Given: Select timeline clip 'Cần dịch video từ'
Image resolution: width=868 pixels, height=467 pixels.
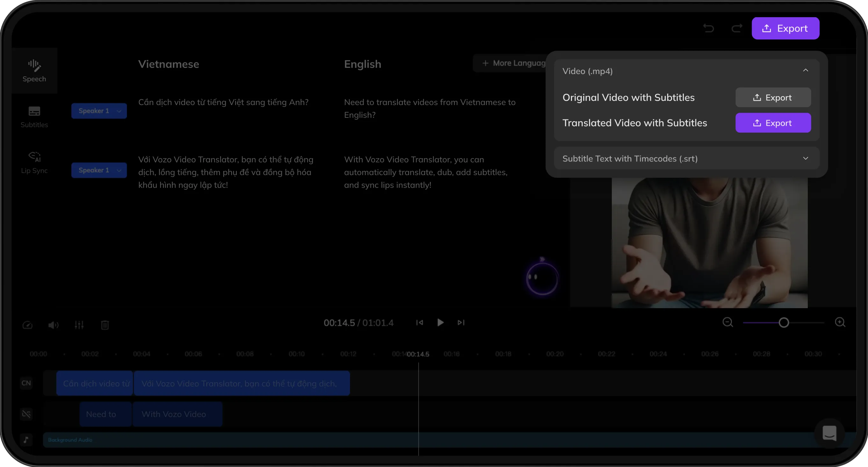Looking at the screenshot, I should pos(95,383).
